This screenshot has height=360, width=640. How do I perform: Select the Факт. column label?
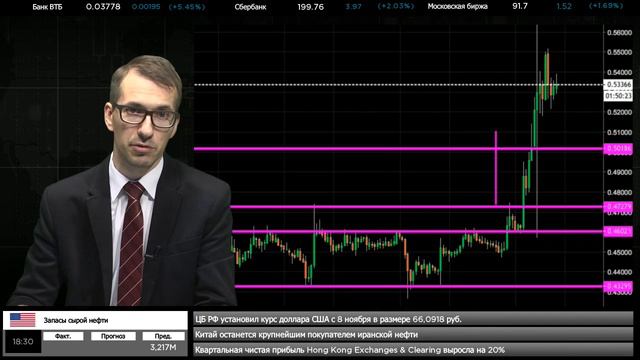pyautogui.click(x=63, y=336)
